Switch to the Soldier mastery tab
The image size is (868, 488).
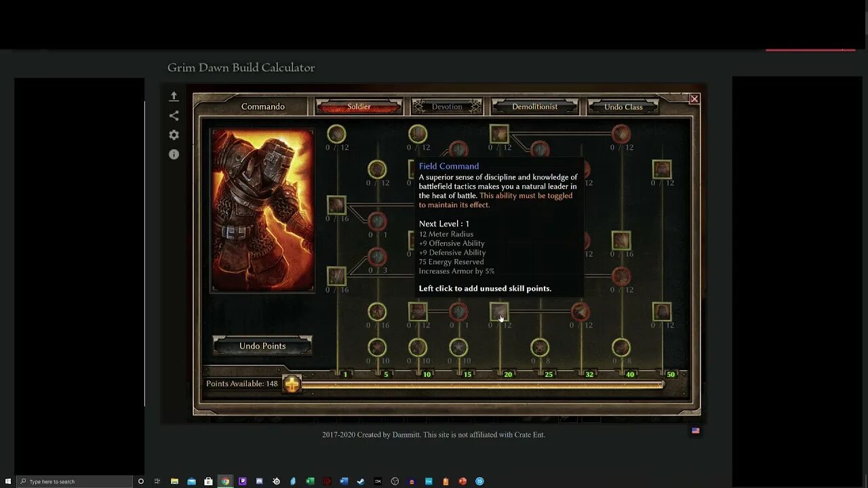coord(359,106)
